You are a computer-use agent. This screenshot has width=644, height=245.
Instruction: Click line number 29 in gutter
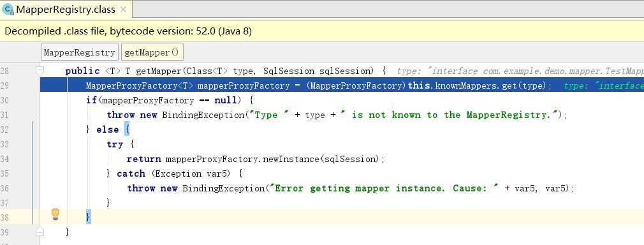(x=5, y=85)
